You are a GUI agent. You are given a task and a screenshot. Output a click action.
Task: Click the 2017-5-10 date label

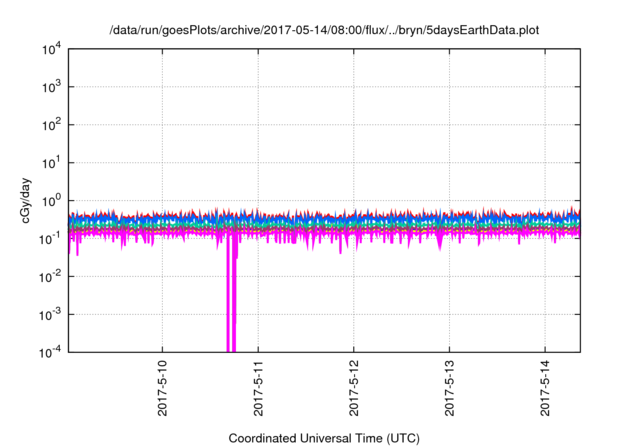tap(162, 388)
